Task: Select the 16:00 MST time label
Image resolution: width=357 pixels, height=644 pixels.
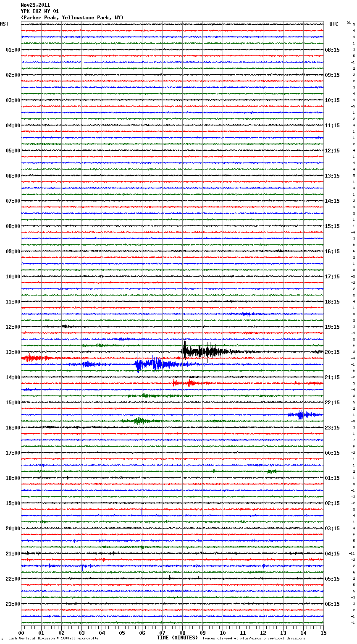Action: point(13,428)
